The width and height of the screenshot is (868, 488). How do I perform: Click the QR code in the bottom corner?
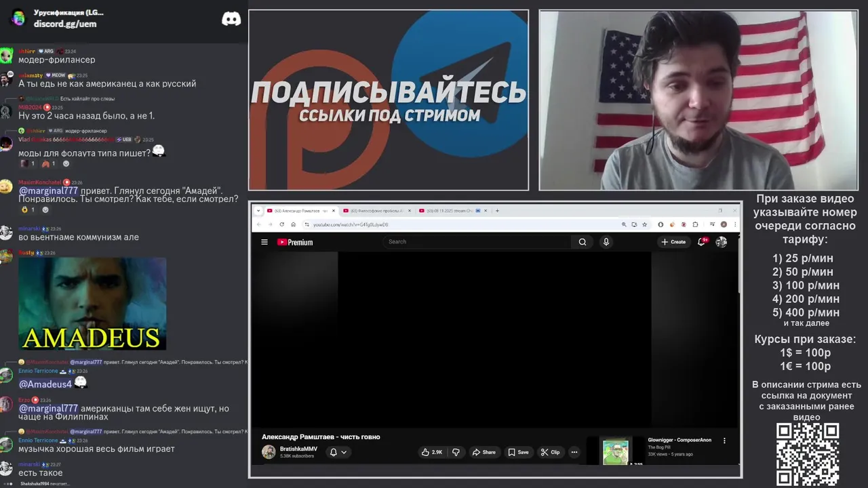click(x=808, y=454)
